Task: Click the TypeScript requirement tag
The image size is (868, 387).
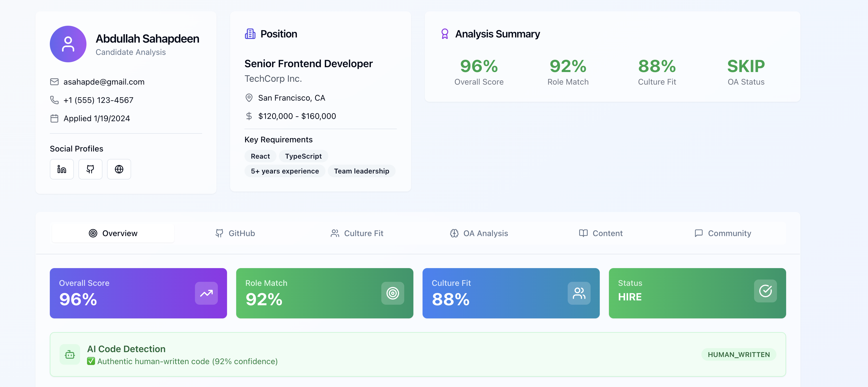Action: point(303,156)
